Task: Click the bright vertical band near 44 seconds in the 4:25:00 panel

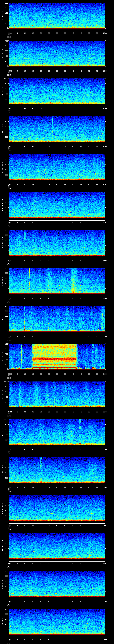Action: click(x=80, y=432)
